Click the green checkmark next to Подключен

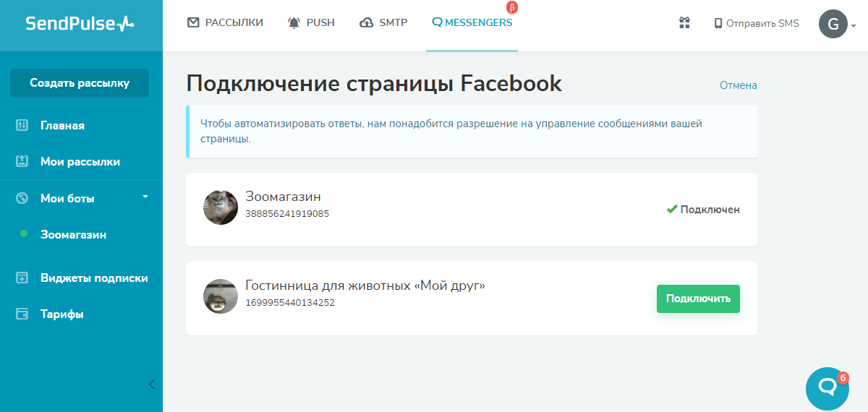[672, 210]
